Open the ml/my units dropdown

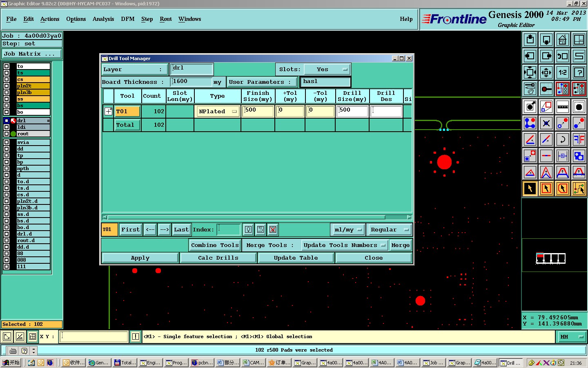click(348, 229)
